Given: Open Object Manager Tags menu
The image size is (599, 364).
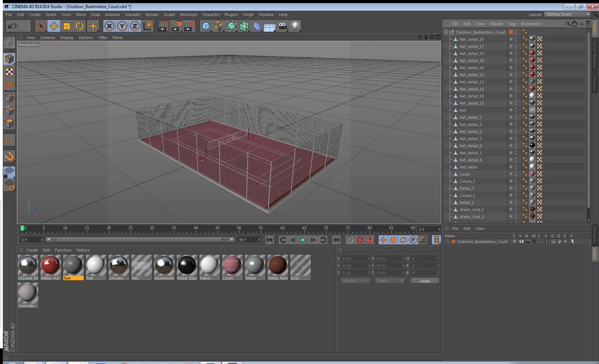Looking at the screenshot, I should tap(512, 24).
